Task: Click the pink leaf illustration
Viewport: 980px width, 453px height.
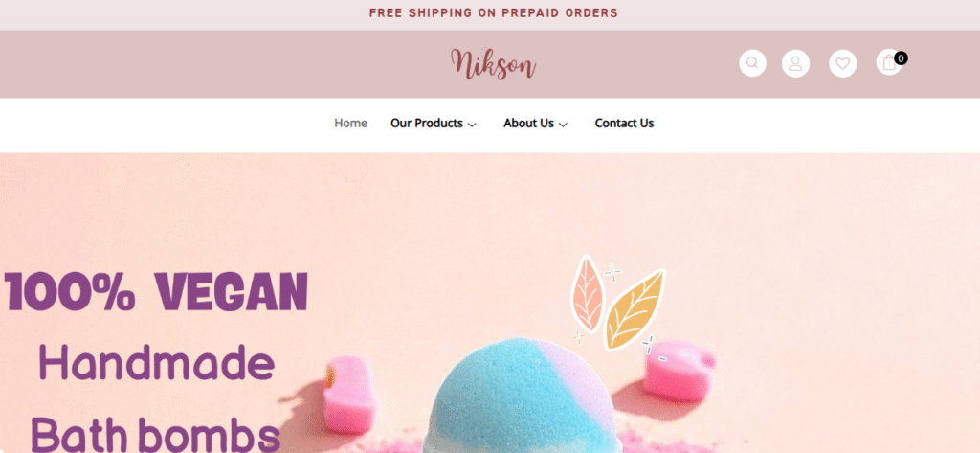Action: 587,293
